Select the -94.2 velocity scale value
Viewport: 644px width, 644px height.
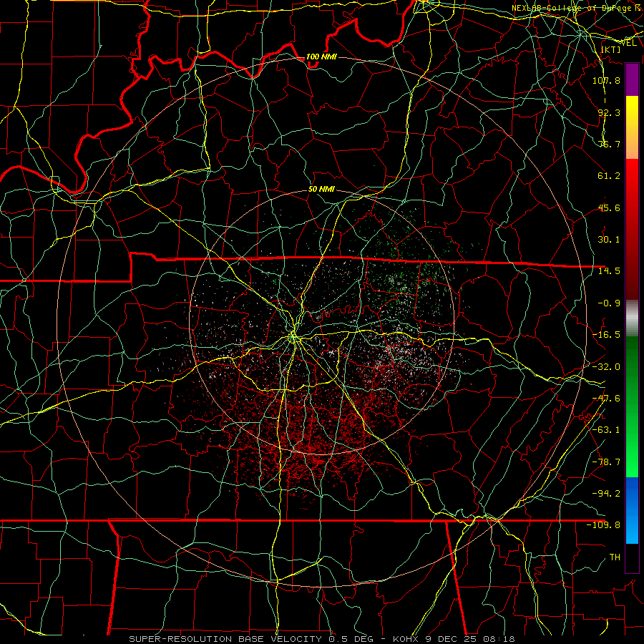[x=606, y=493]
